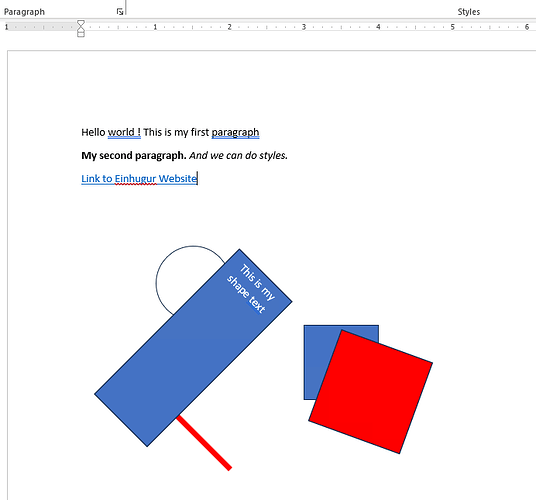The width and height of the screenshot is (536, 500).
Task: Click the underlined "world !" text
Action: pyautogui.click(x=124, y=132)
